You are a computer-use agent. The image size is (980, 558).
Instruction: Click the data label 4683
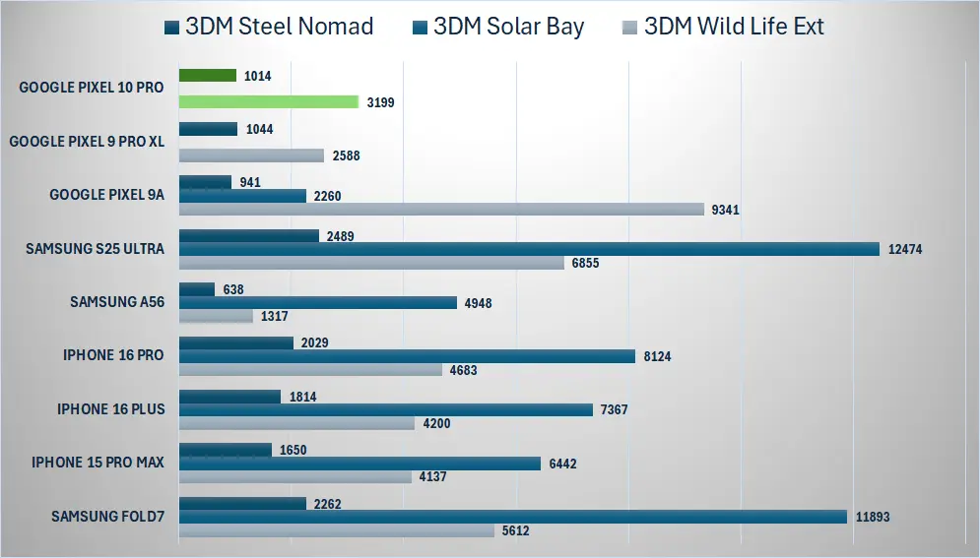[464, 370]
